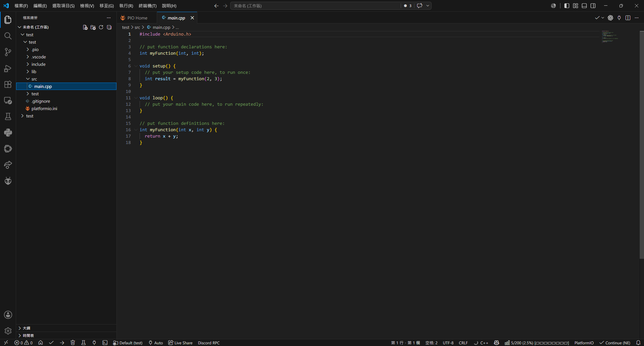The width and height of the screenshot is (644, 346).
Task: Expand the 時間表 timeline section
Action: click(x=66, y=336)
